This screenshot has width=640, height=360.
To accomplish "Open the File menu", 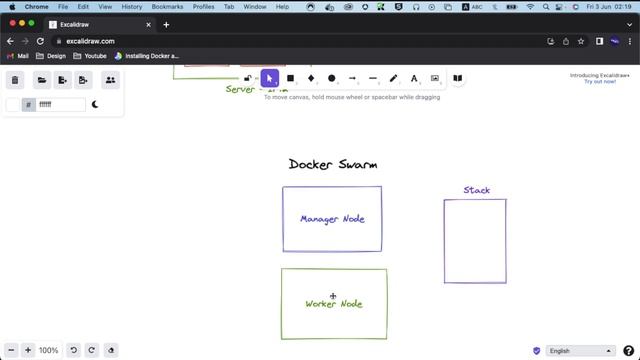I will [x=63, y=7].
